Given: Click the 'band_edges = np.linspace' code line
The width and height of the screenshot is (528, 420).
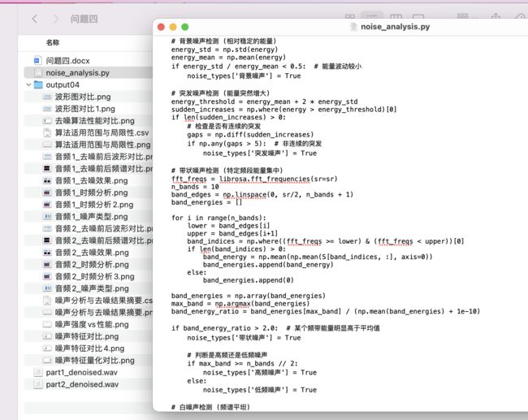Looking at the screenshot, I should (262, 195).
